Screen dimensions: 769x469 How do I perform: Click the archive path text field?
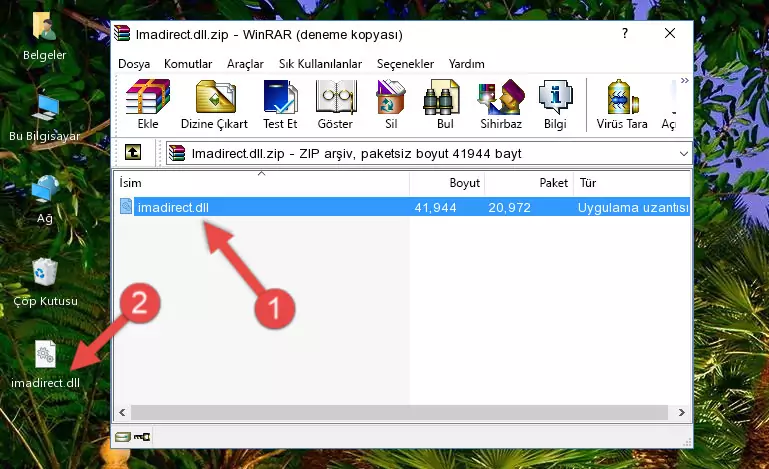[x=429, y=154]
